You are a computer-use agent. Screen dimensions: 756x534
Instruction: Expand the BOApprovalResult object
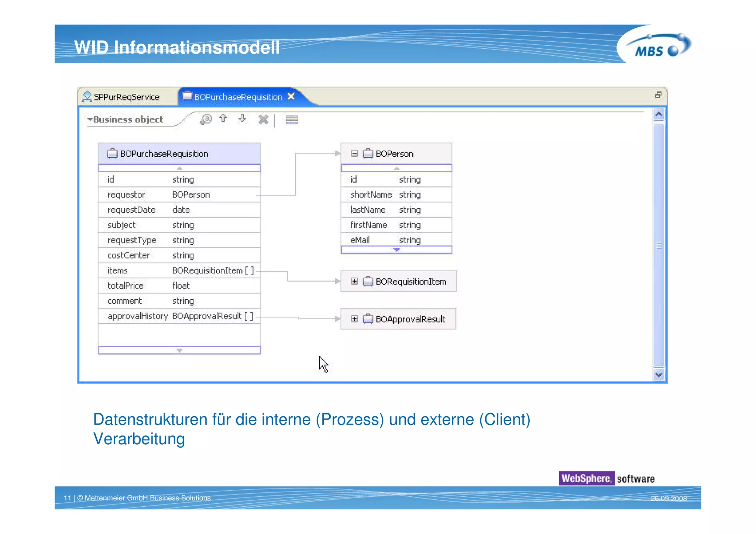click(x=354, y=319)
